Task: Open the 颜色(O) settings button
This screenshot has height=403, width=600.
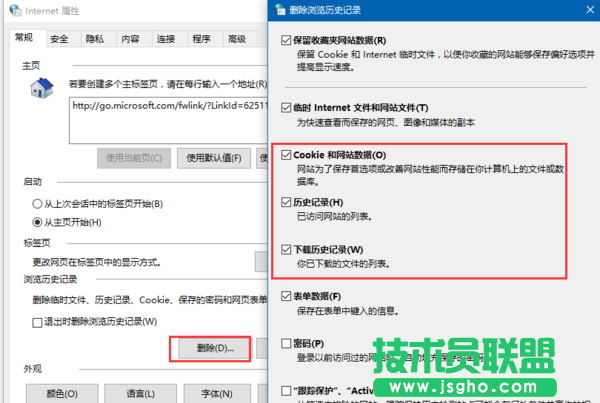Action: click(x=62, y=393)
